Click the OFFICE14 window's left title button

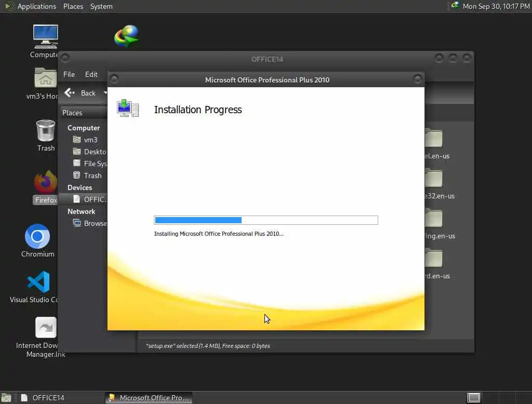pyautogui.click(x=65, y=58)
